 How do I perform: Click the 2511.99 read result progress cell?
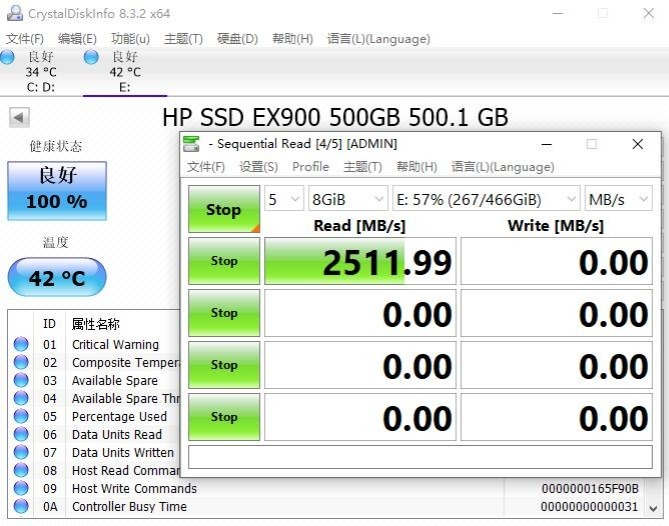[x=360, y=261]
